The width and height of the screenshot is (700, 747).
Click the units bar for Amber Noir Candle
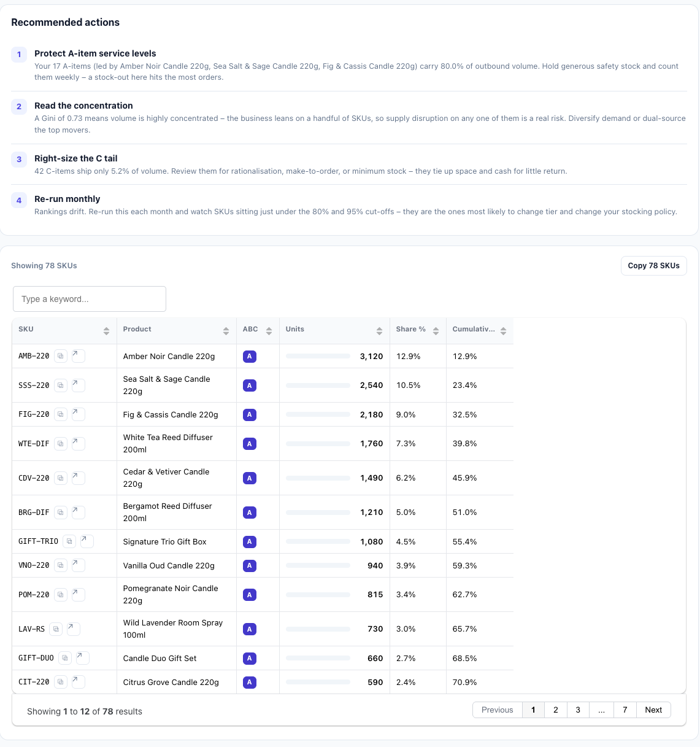click(318, 356)
